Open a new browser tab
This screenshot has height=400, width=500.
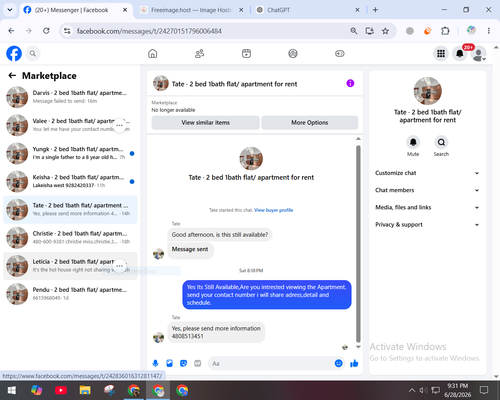coord(375,10)
